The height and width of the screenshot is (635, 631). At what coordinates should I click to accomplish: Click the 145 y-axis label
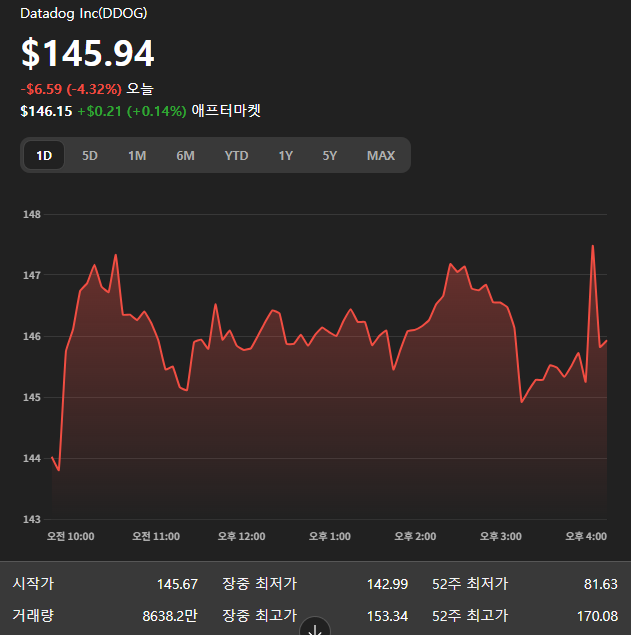pos(32,397)
